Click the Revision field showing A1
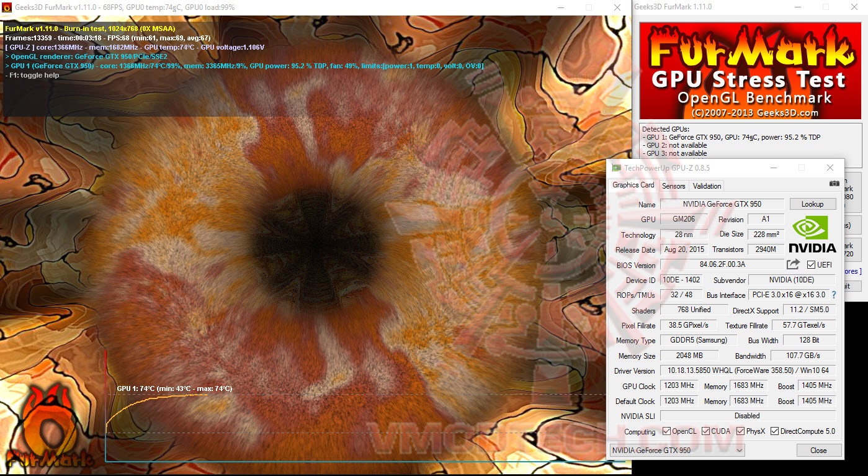Viewport: 868px width, 476px height. [766, 219]
